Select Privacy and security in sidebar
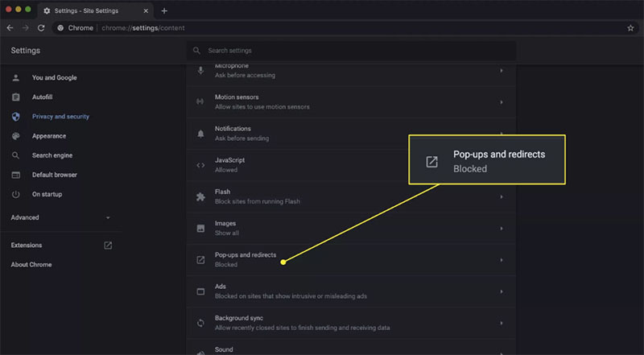This screenshot has width=644, height=355. coord(60,117)
